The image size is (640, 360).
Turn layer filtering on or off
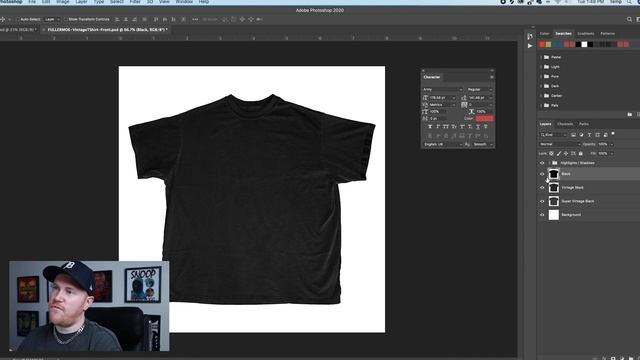[613, 133]
